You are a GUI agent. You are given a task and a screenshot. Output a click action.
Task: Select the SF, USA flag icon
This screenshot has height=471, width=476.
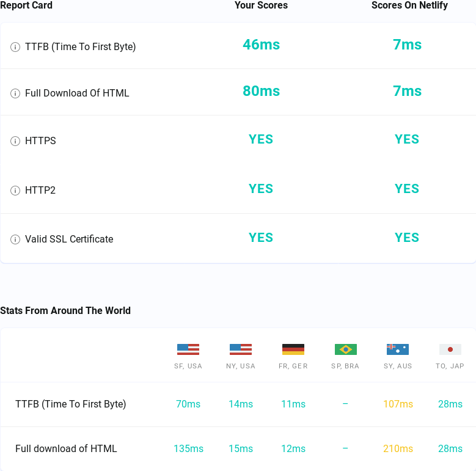click(188, 349)
